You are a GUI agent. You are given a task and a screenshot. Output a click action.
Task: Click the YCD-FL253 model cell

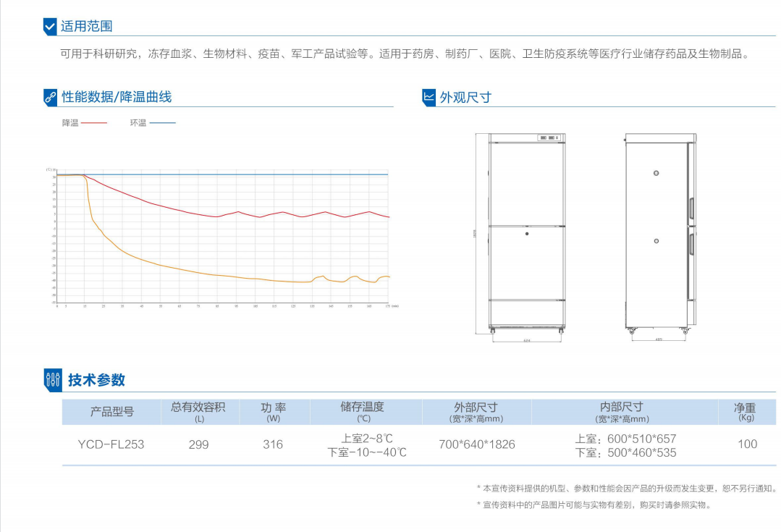[111, 444]
